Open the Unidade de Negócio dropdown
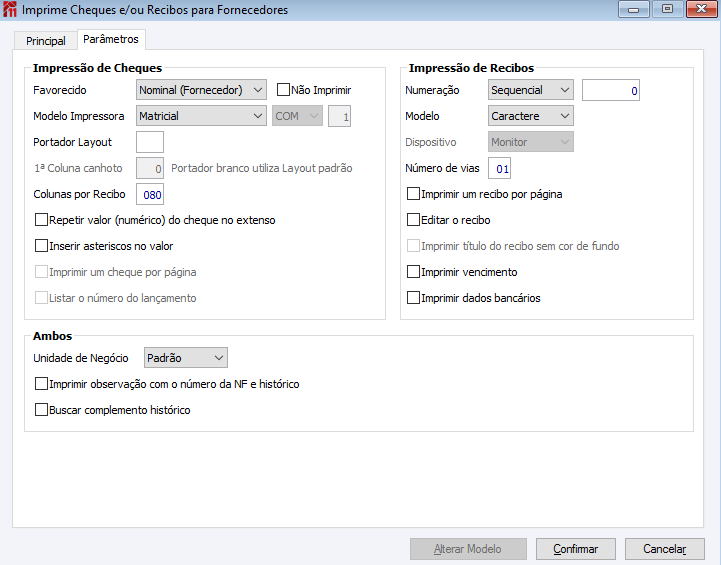The height and width of the screenshot is (565, 721). (186, 358)
